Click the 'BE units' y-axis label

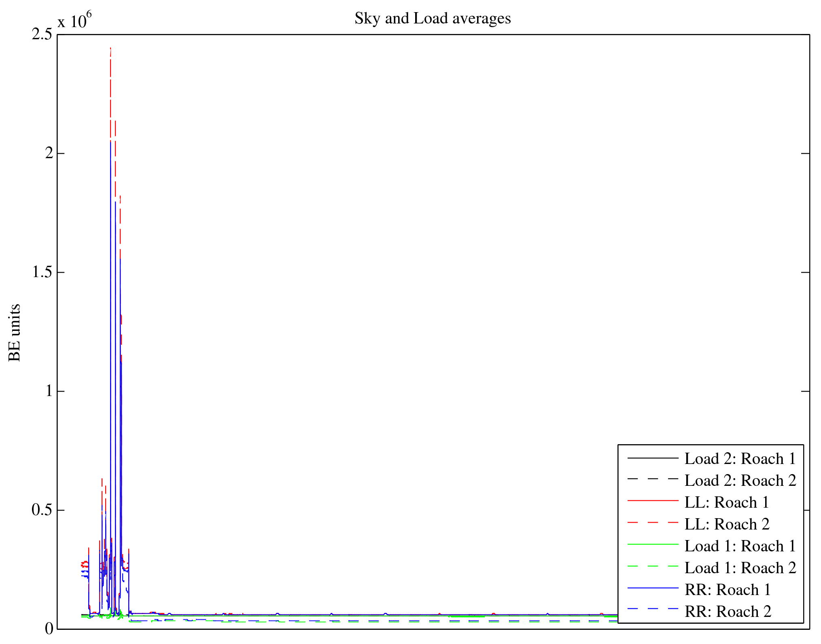click(x=15, y=333)
